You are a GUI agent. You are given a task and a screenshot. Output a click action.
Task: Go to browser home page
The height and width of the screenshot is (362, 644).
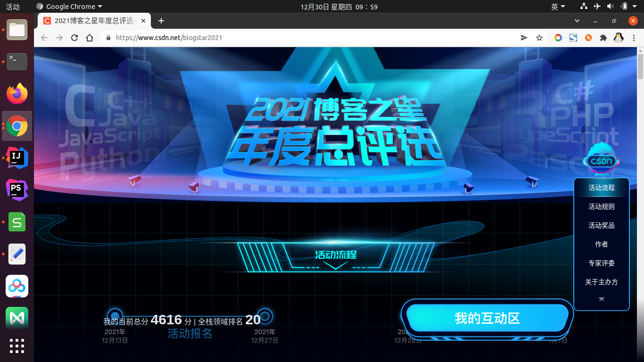(x=90, y=38)
